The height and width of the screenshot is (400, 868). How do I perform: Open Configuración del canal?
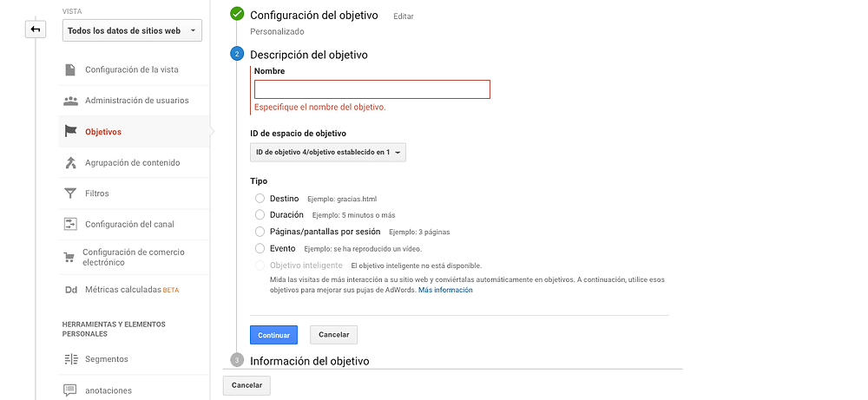129,224
